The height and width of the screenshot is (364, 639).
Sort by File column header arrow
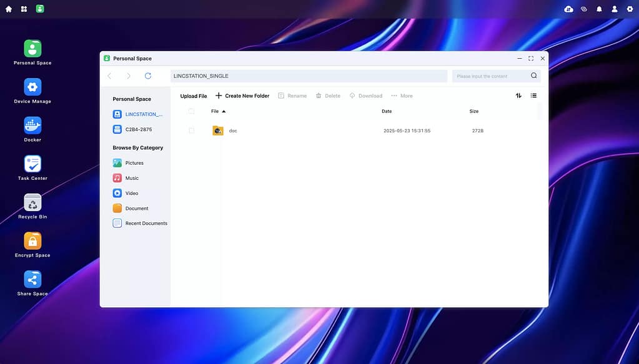pyautogui.click(x=224, y=111)
